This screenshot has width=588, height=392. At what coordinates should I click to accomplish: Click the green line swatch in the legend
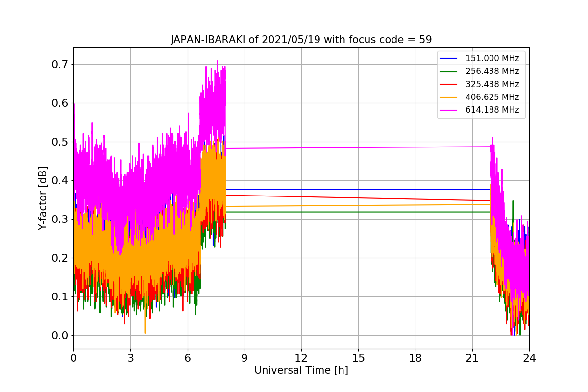click(x=449, y=72)
